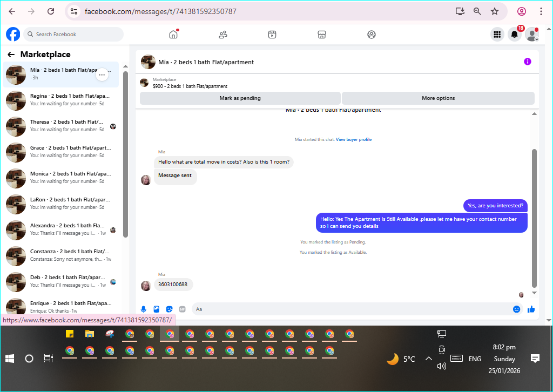Image resolution: width=553 pixels, height=392 pixels.
Task: Record a voice clip with microphone icon
Action: click(144, 309)
